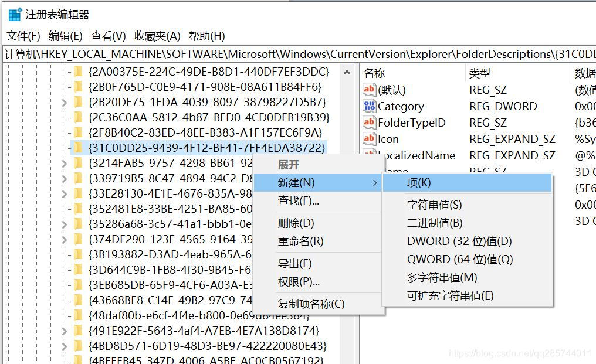Image resolution: width=596 pixels, height=364 pixels.
Task: Expand the key starting {3214FAB5
Action: pyautogui.click(x=65, y=164)
